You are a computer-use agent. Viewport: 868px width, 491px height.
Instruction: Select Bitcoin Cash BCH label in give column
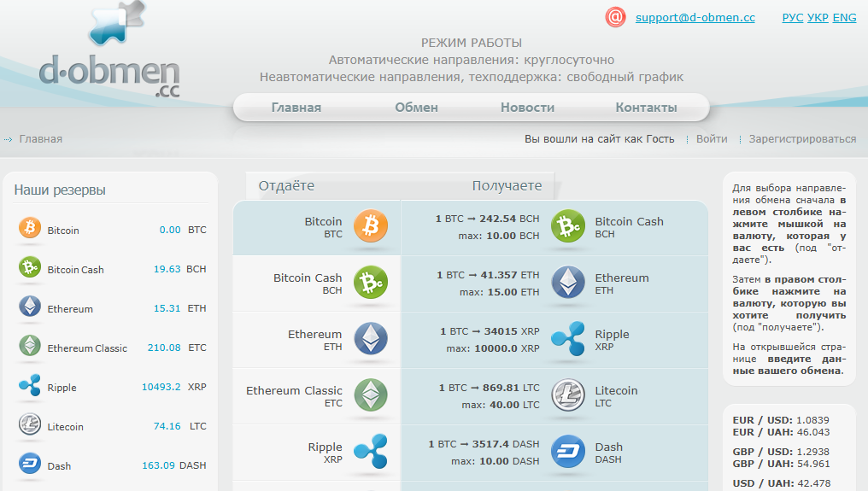[x=308, y=283]
